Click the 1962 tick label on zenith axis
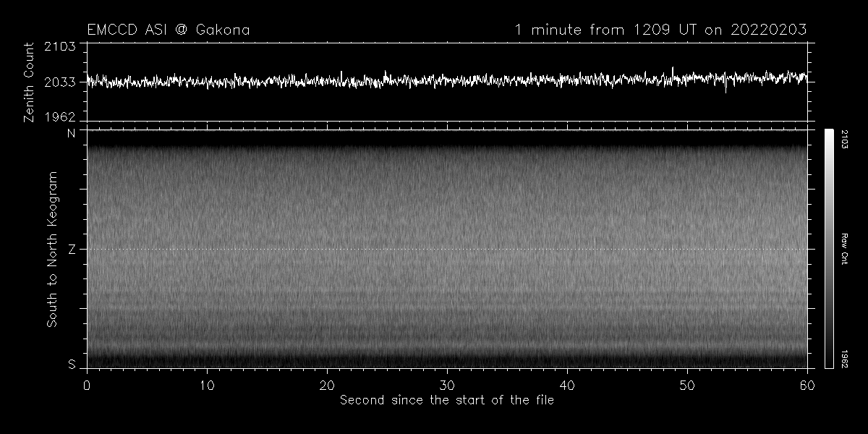 click(x=61, y=116)
